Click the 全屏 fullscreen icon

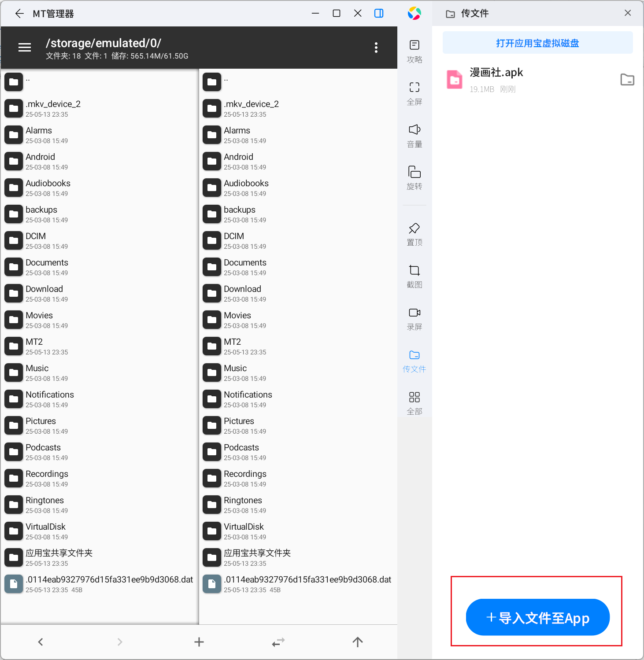415,93
